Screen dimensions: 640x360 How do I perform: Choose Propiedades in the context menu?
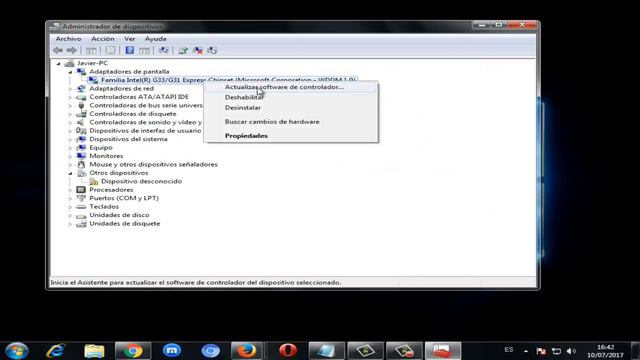[291, 136]
